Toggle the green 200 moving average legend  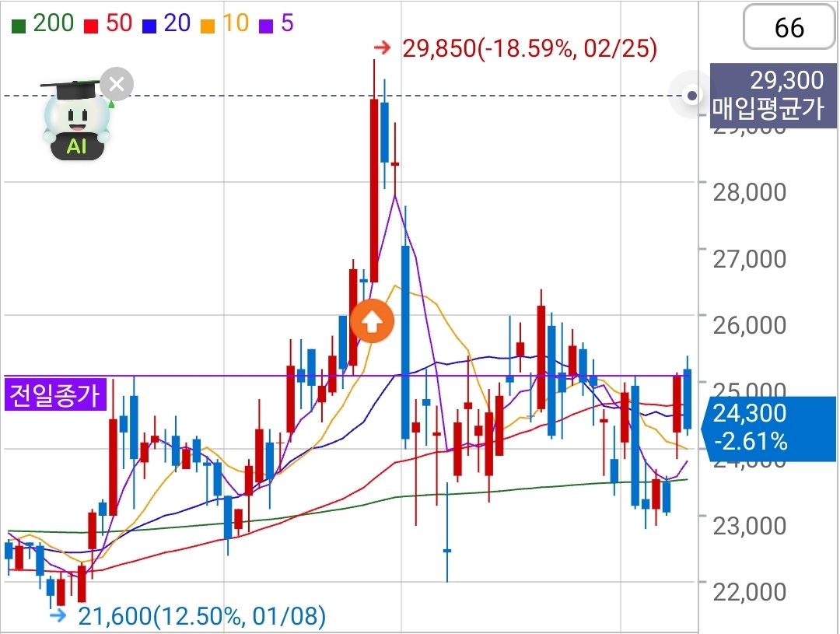pyautogui.click(x=43, y=23)
